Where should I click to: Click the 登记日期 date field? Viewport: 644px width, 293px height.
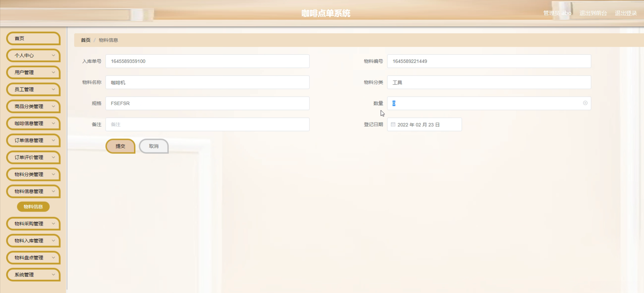[x=424, y=125]
